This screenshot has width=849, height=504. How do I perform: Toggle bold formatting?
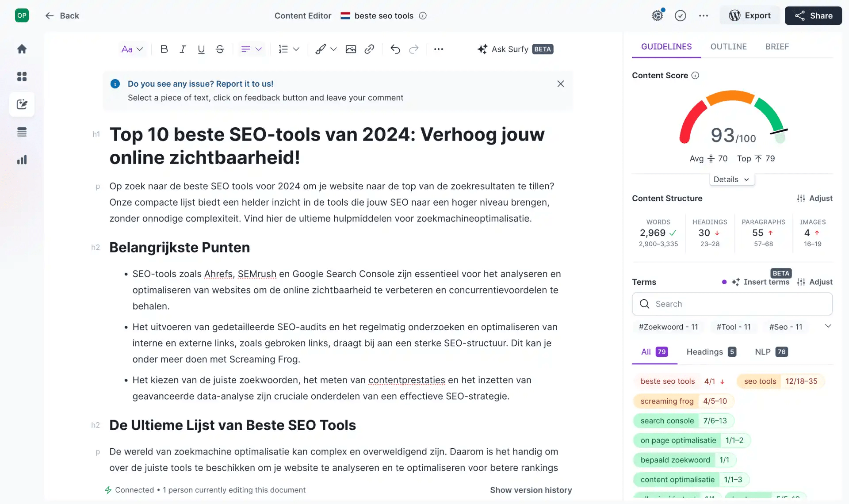[164, 49]
